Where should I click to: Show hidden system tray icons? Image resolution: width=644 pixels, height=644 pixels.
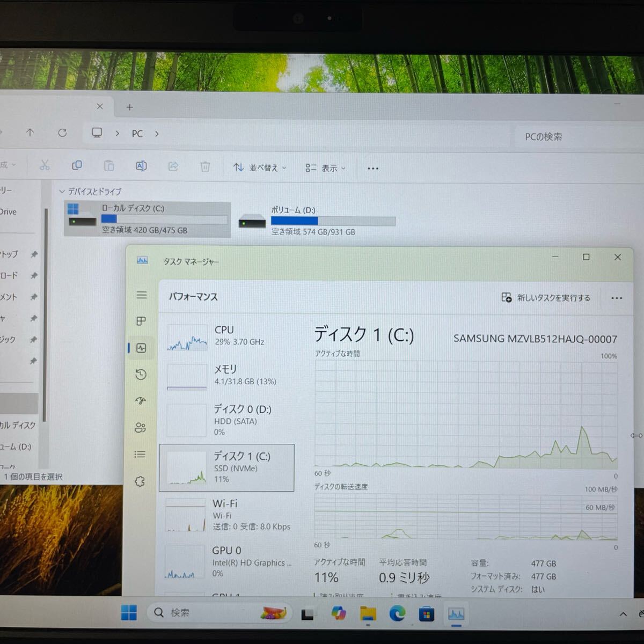tap(623, 614)
